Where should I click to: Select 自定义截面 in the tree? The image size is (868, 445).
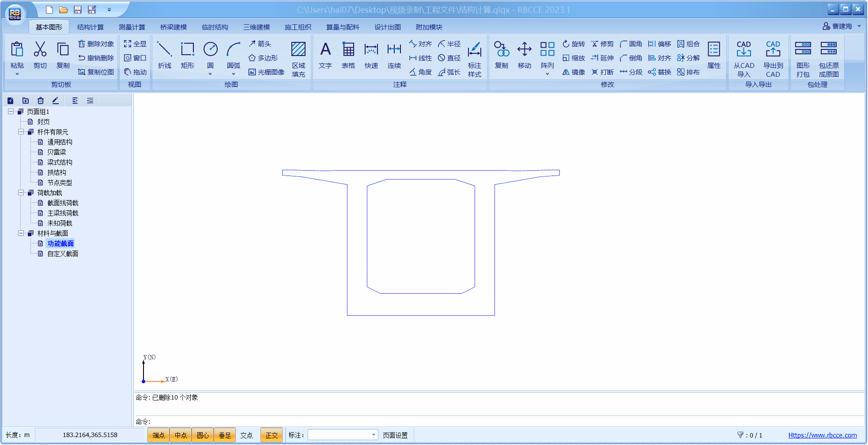[63, 254]
